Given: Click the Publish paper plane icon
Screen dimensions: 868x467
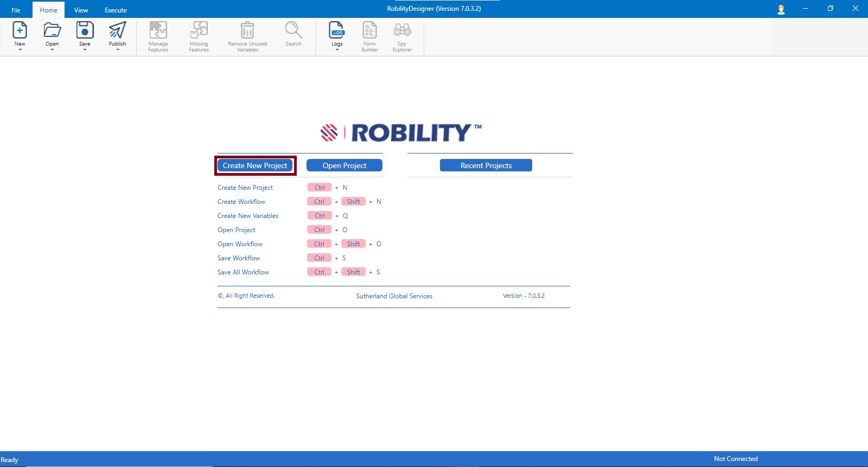Looking at the screenshot, I should (117, 30).
